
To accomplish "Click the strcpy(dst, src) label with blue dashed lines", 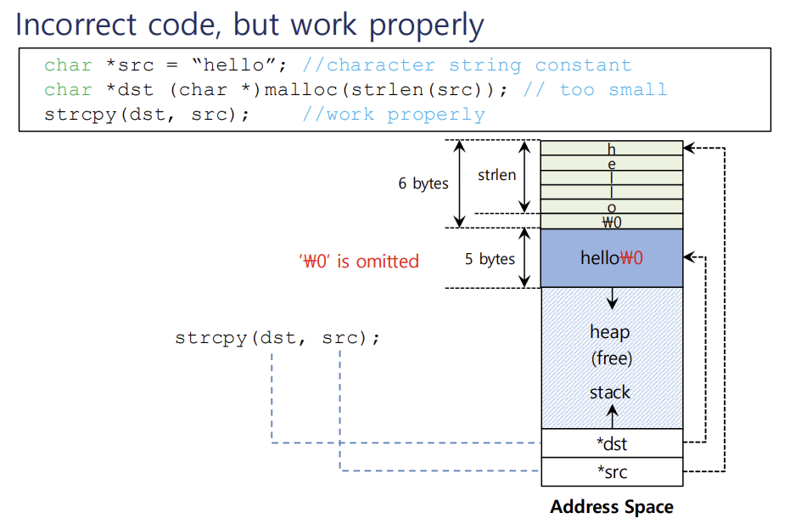I will coord(277,338).
